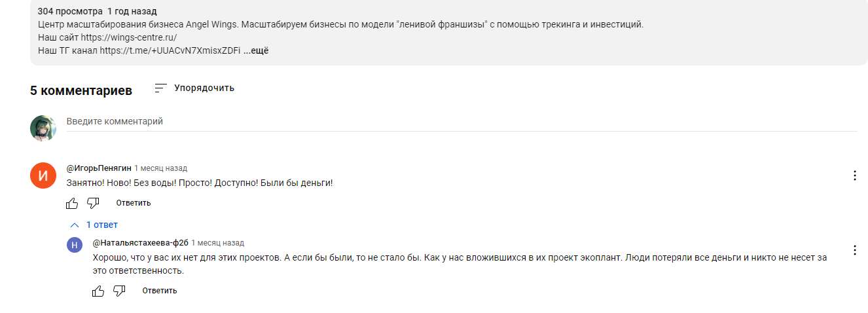Click your profile avatar beside comment box

43,128
